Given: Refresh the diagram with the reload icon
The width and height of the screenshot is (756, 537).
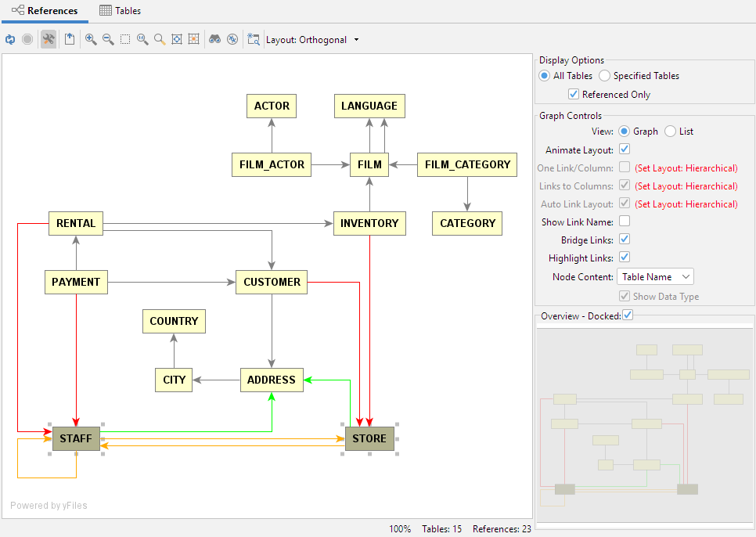Looking at the screenshot, I should point(10,39).
